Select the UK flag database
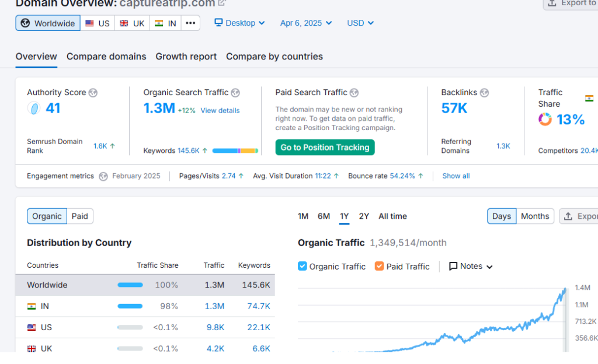 tap(132, 23)
